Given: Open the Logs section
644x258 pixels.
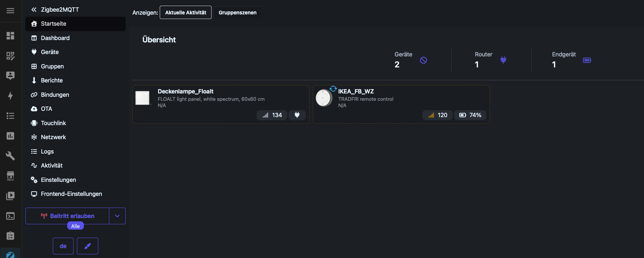Looking at the screenshot, I should coord(47,151).
